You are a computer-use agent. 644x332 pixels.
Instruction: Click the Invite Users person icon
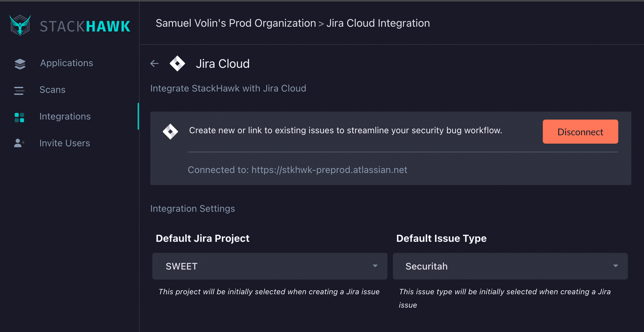tap(19, 143)
